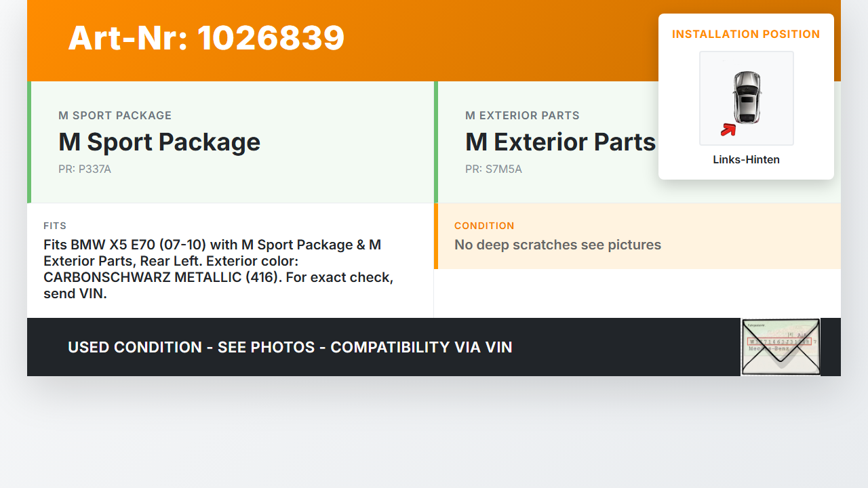This screenshot has height=488, width=868.
Task: Click the Used Condition footer banner text
Action: (290, 347)
